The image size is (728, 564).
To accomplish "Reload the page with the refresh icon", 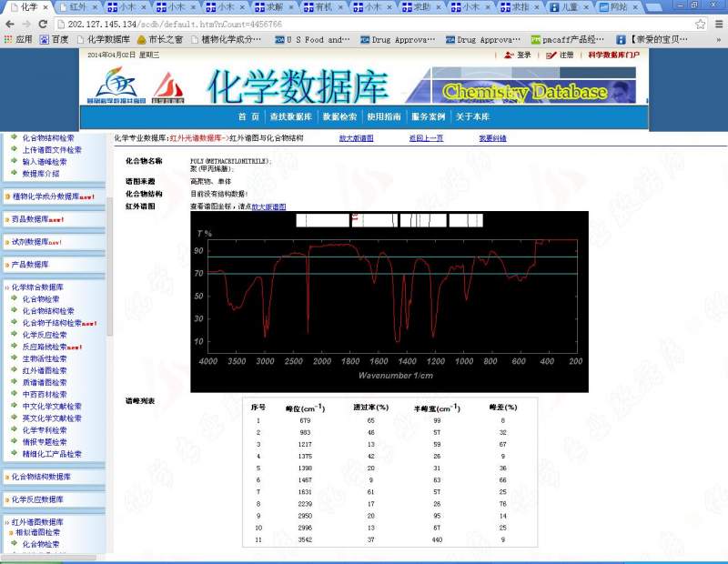I will pos(43,25).
